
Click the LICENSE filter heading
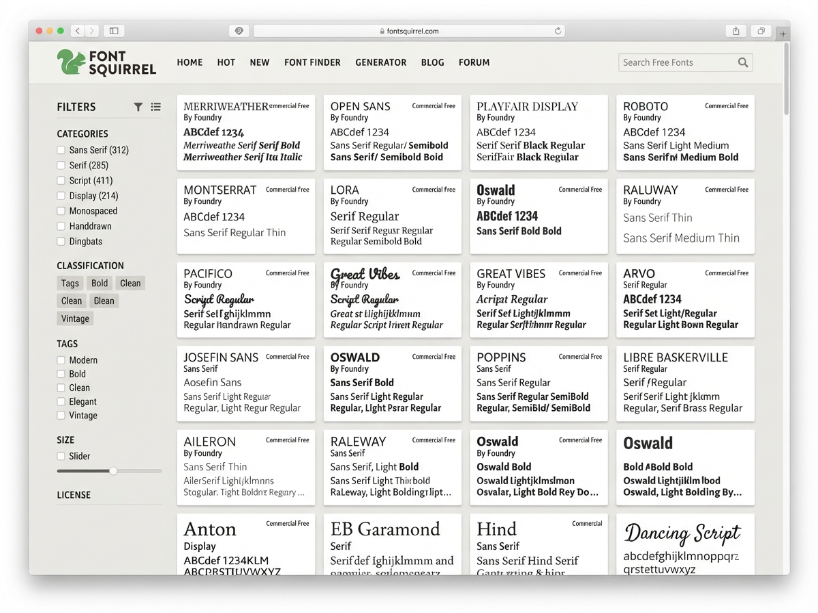74,495
